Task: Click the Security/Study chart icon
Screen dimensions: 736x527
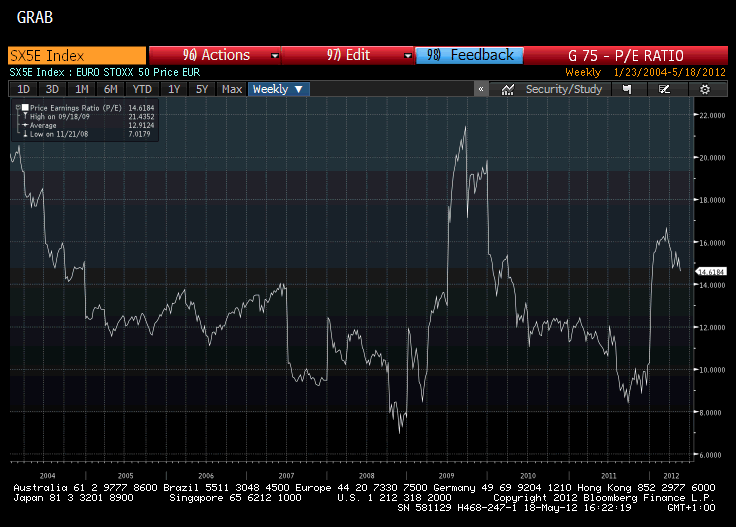Action: tap(507, 89)
